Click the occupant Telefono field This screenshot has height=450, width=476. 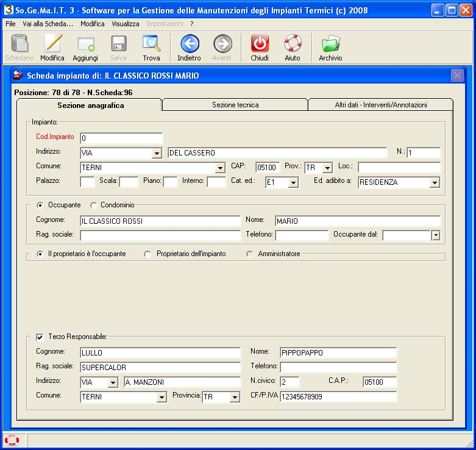(x=302, y=235)
